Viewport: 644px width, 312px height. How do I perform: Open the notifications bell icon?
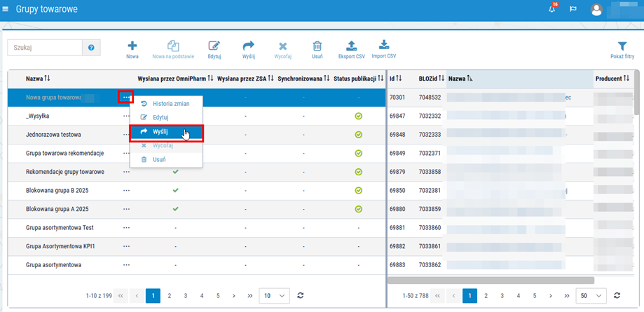pos(552,9)
